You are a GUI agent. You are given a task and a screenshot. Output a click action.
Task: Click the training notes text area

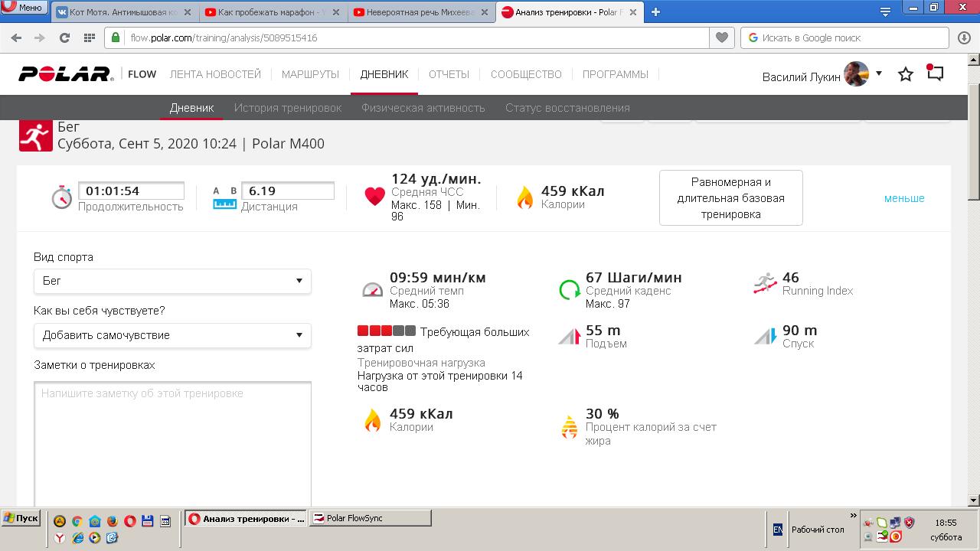pos(172,444)
